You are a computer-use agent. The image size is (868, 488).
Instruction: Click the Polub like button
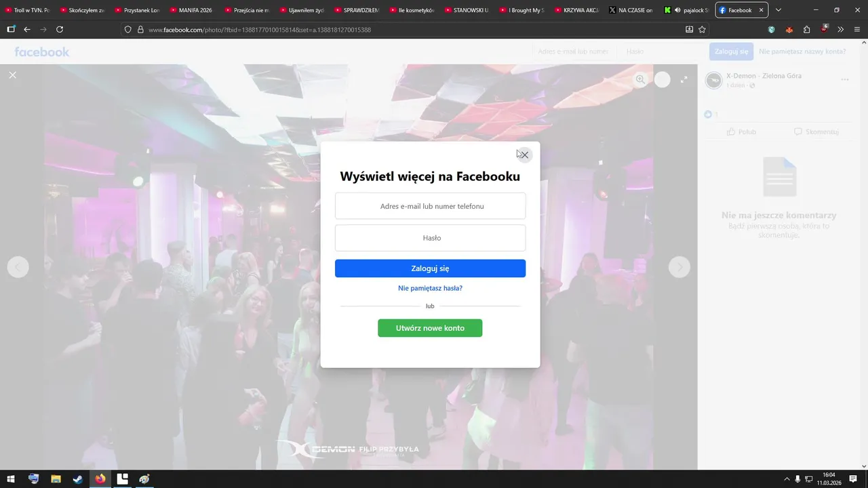pyautogui.click(x=741, y=131)
